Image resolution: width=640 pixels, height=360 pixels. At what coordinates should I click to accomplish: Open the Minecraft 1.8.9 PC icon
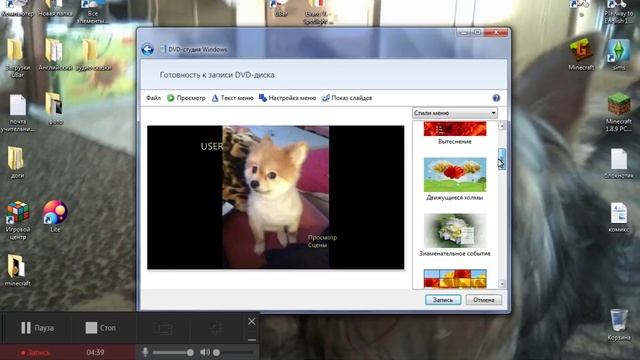pyautogui.click(x=619, y=112)
